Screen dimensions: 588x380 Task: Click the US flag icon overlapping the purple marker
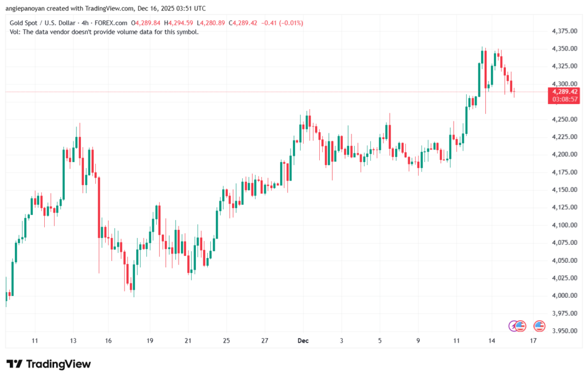520,326
